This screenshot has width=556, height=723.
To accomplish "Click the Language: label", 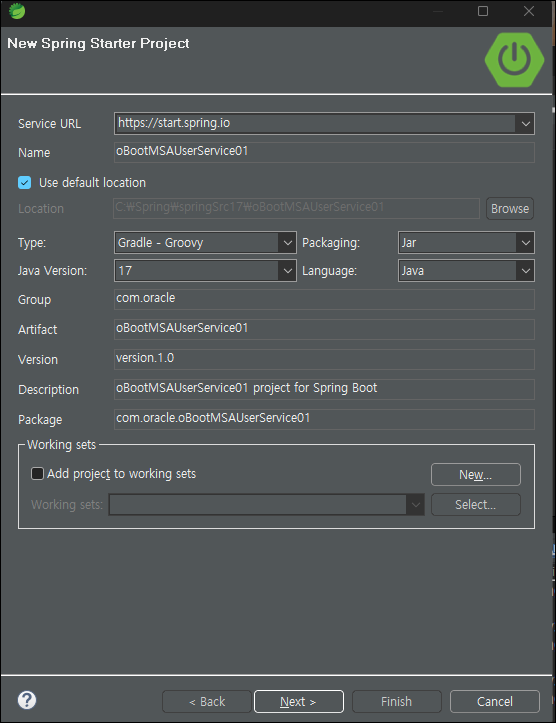I will (329, 271).
